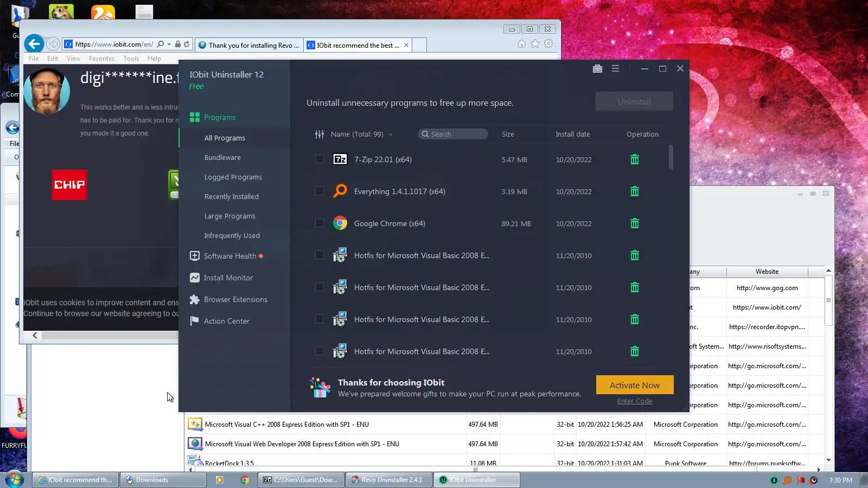This screenshot has width=868, height=488.
Task: Show Logged Programs list
Action: (233, 177)
